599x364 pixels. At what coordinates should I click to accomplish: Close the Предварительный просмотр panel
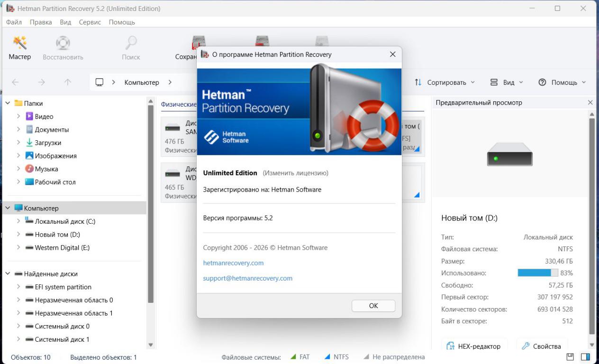point(590,102)
